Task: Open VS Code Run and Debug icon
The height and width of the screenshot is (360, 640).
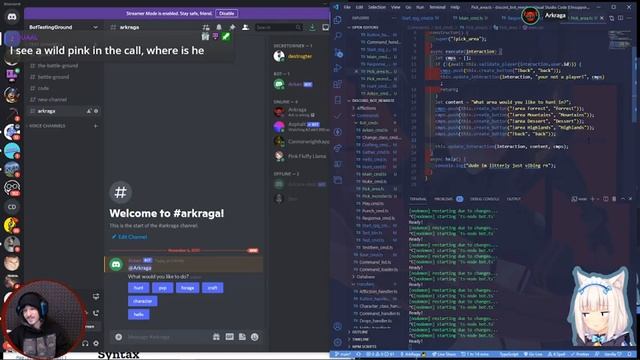Action: coord(338,68)
